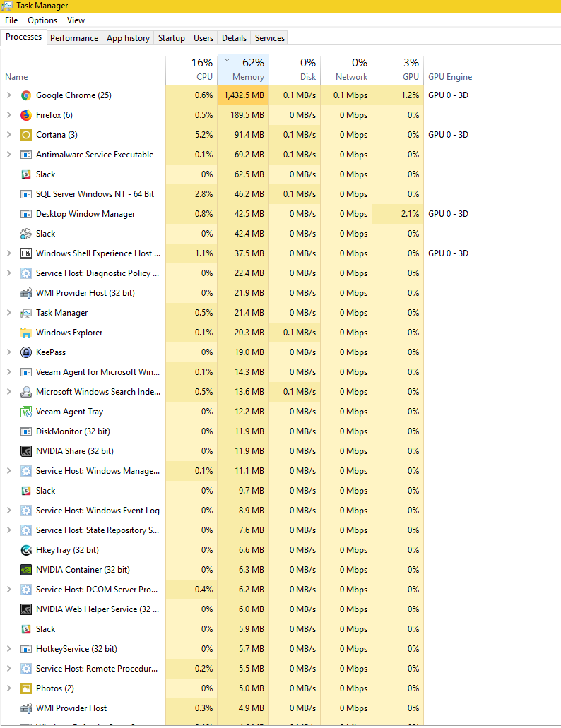Click the DiskMonitor (32 bit) icon

(x=26, y=431)
